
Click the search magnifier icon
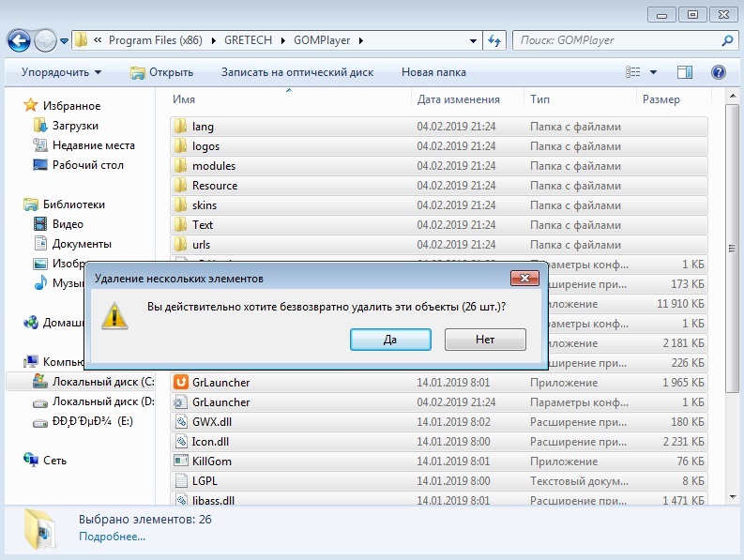coord(727,41)
